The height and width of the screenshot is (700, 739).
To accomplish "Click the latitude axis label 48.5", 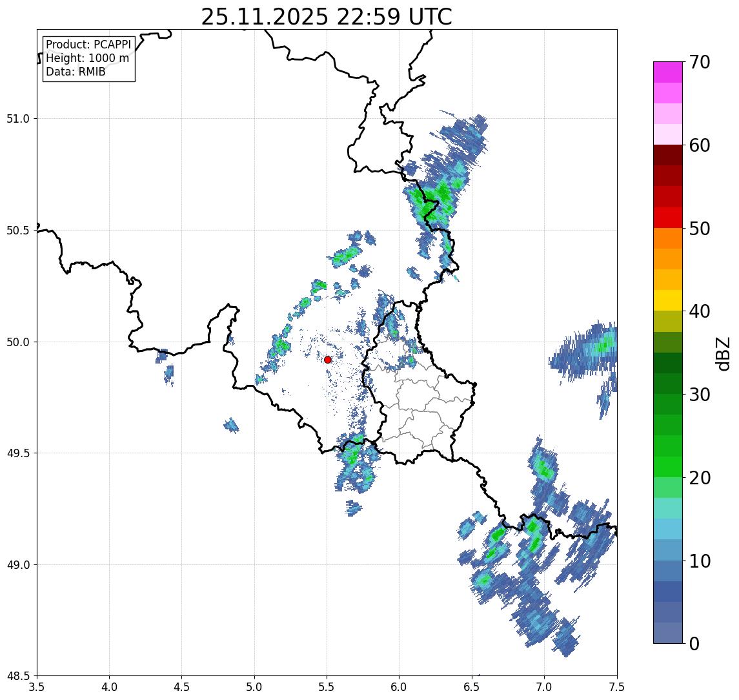I will click(17, 676).
